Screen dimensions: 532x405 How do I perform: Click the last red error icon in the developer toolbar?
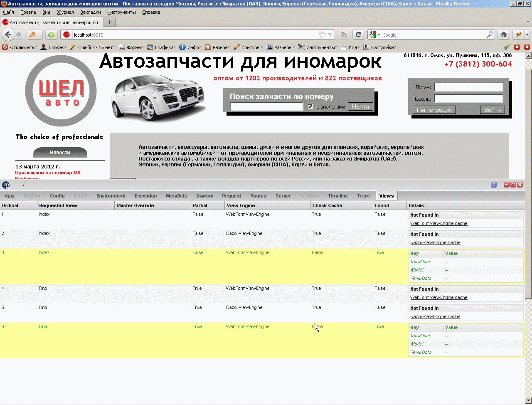[527, 47]
